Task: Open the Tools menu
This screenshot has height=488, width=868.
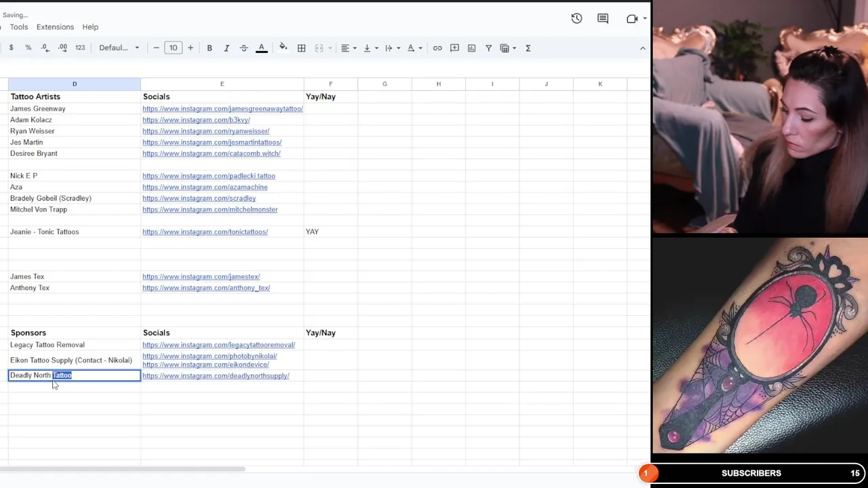Action: tap(18, 26)
